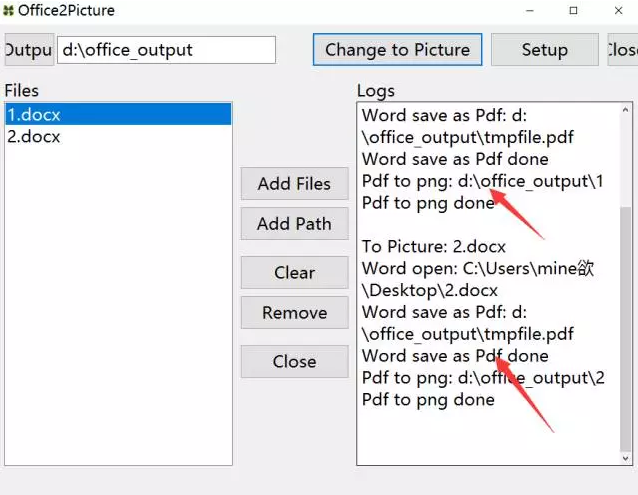Maximize the Office2Picture window
This screenshot has height=495, width=638.
[x=573, y=11]
